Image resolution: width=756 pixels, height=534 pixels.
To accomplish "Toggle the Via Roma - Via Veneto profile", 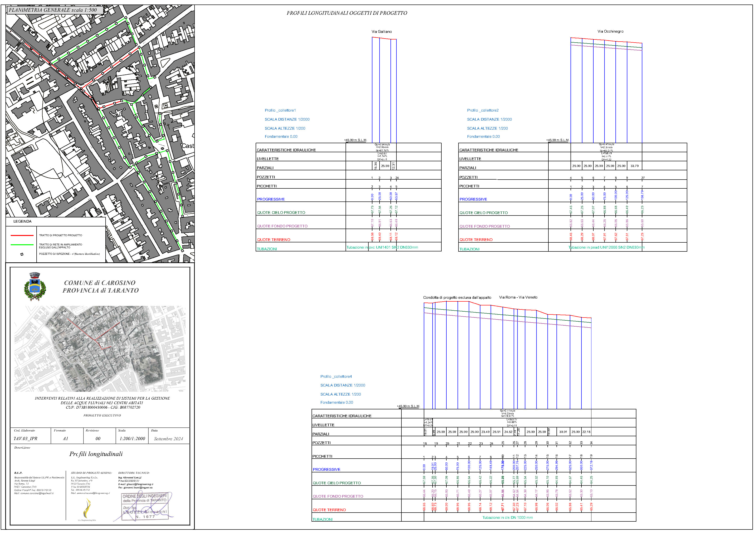I will point(519,297).
